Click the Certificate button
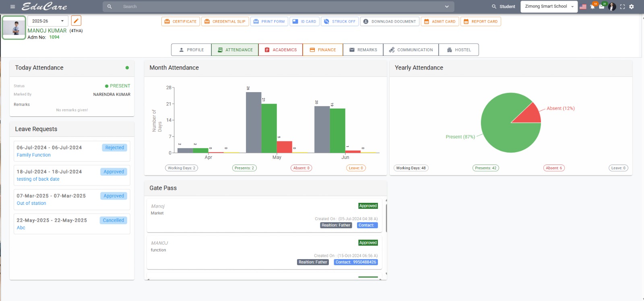 180,21
